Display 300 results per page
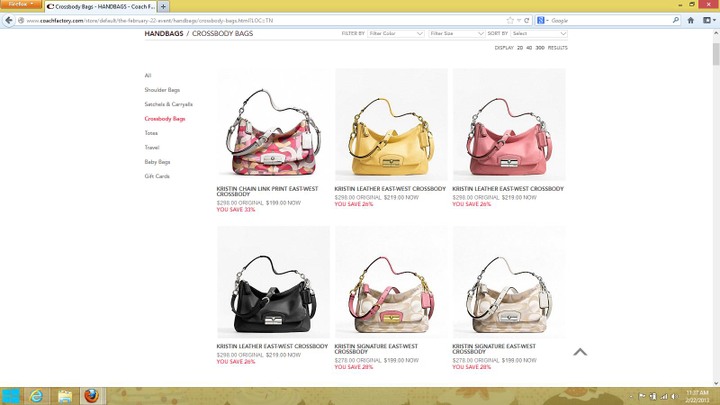The width and height of the screenshot is (720, 405). coord(540,48)
